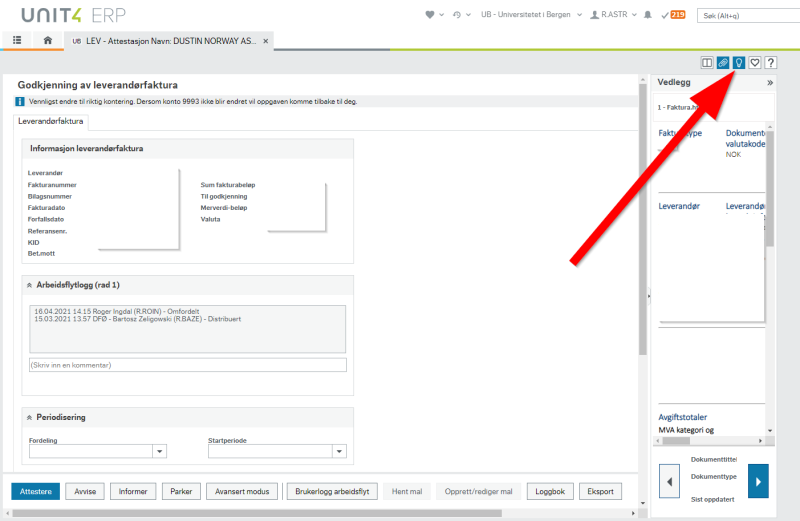800x521 pixels.
Task: Click the UNIT4 ERP logo
Action: (x=73, y=15)
